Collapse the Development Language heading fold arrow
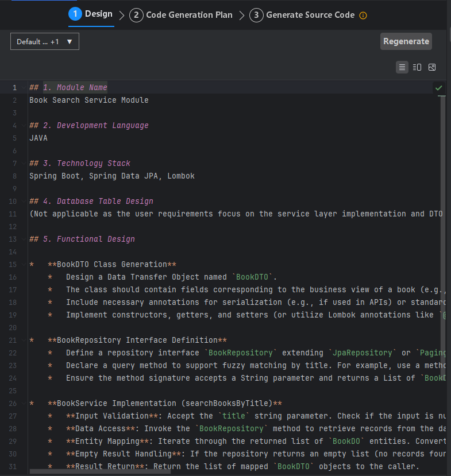 [23, 125]
